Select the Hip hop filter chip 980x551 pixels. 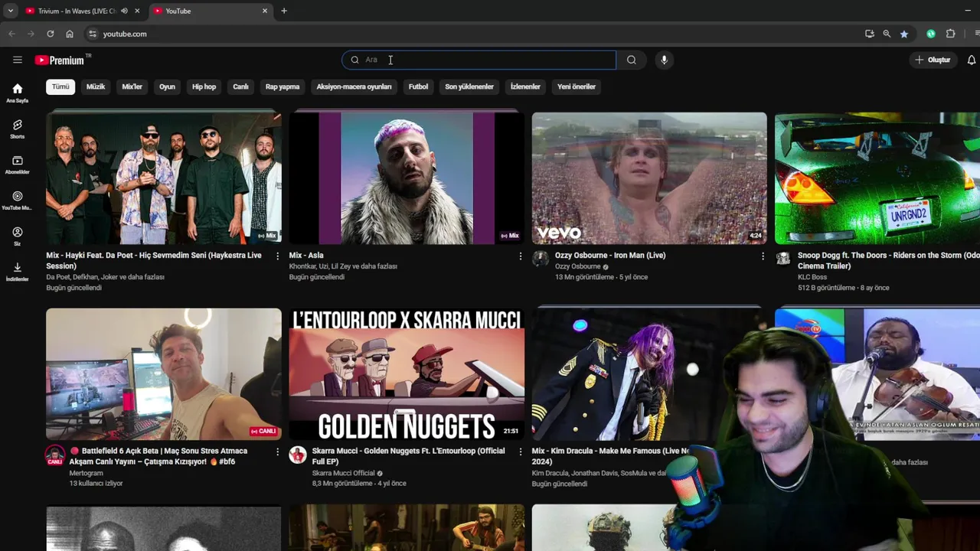(x=204, y=86)
